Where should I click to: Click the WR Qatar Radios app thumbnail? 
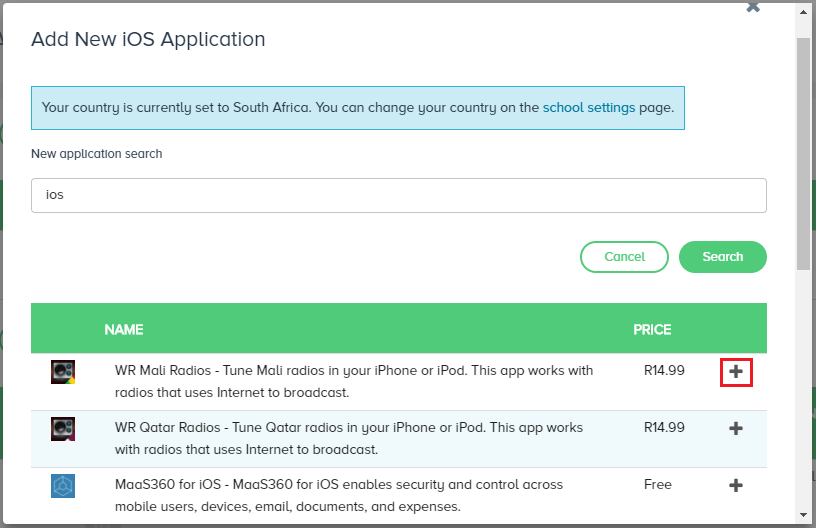[x=63, y=429]
